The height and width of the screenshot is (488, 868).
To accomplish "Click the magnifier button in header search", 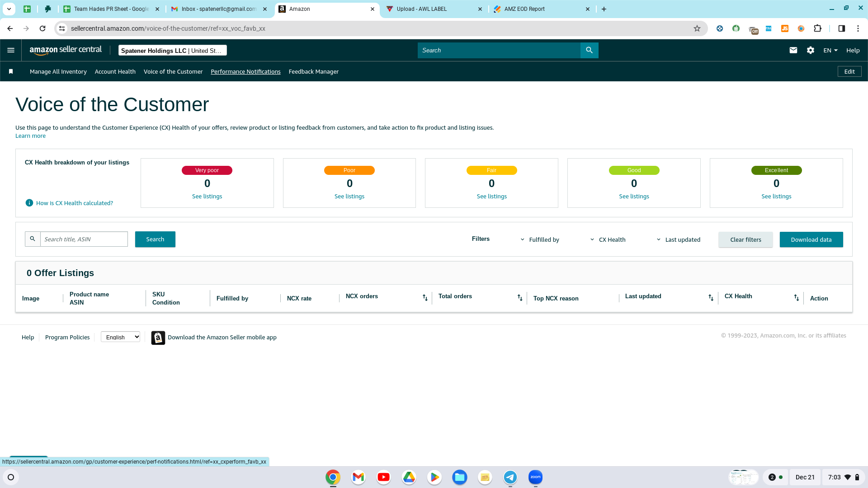I will 589,50.
